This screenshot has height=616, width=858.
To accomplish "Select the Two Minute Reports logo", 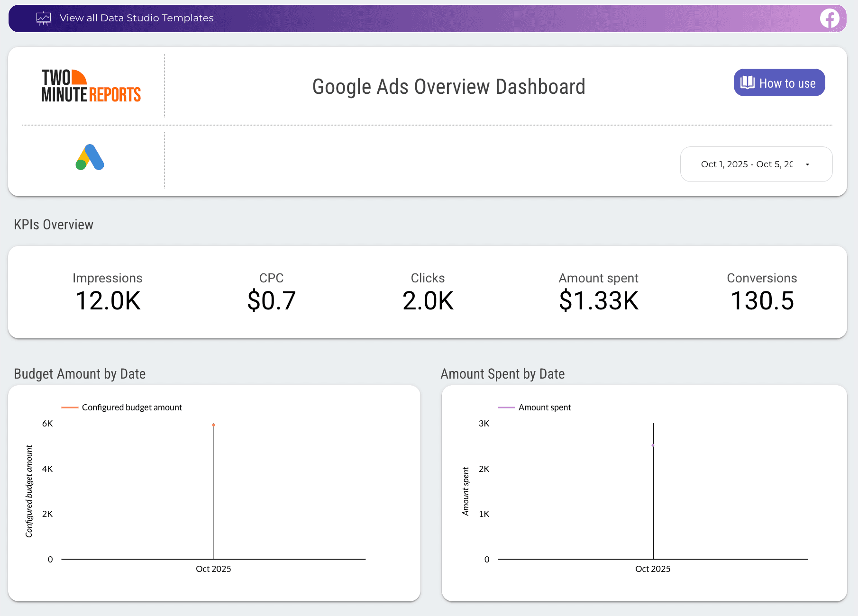I will pos(91,85).
